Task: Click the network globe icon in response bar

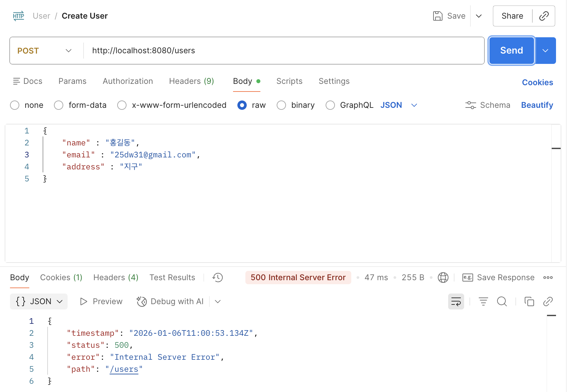Action: click(443, 278)
